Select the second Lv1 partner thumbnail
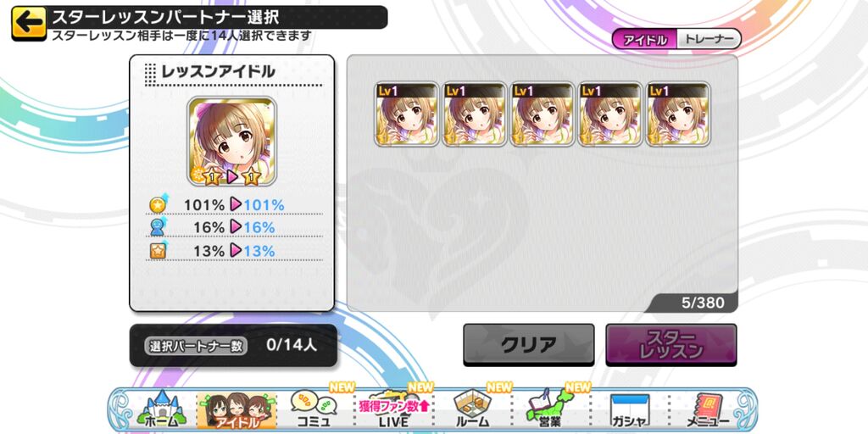This screenshot has width=868, height=434. tap(475, 114)
